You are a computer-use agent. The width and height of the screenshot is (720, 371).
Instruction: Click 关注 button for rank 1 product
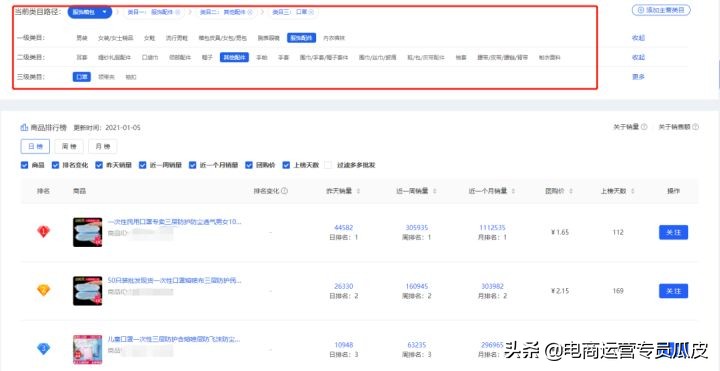click(673, 232)
